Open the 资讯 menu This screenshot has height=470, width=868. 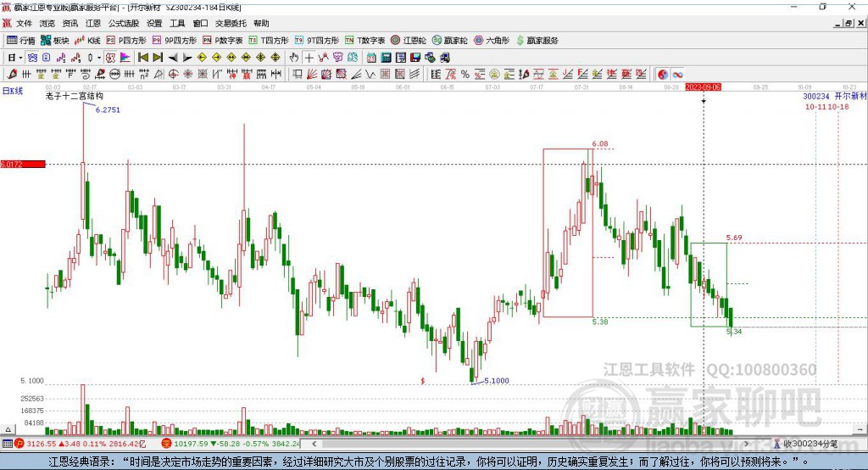pyautogui.click(x=70, y=23)
